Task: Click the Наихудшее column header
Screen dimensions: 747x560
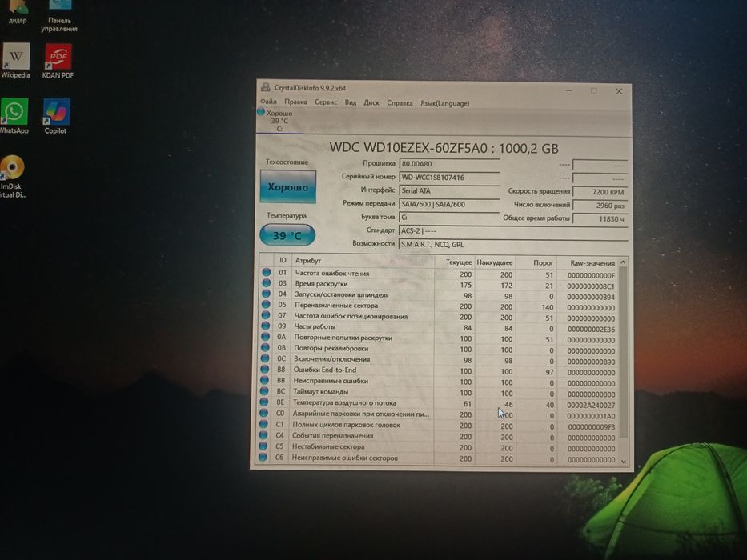Action: pos(495,262)
